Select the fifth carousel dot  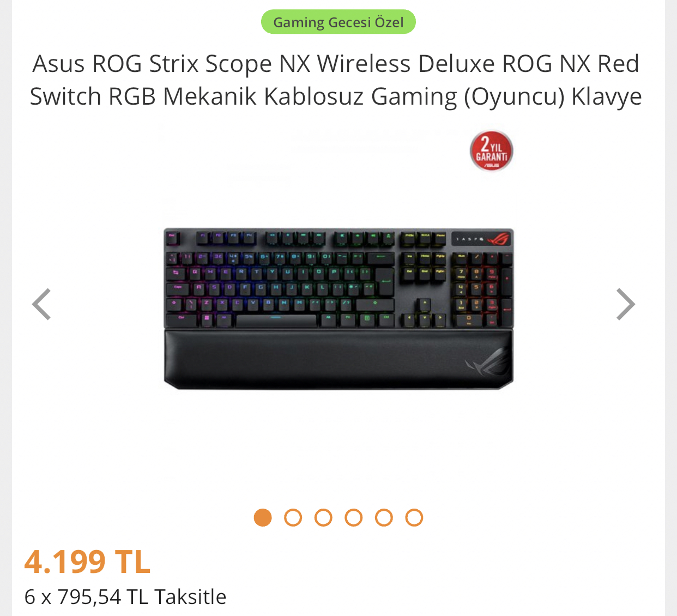384,517
